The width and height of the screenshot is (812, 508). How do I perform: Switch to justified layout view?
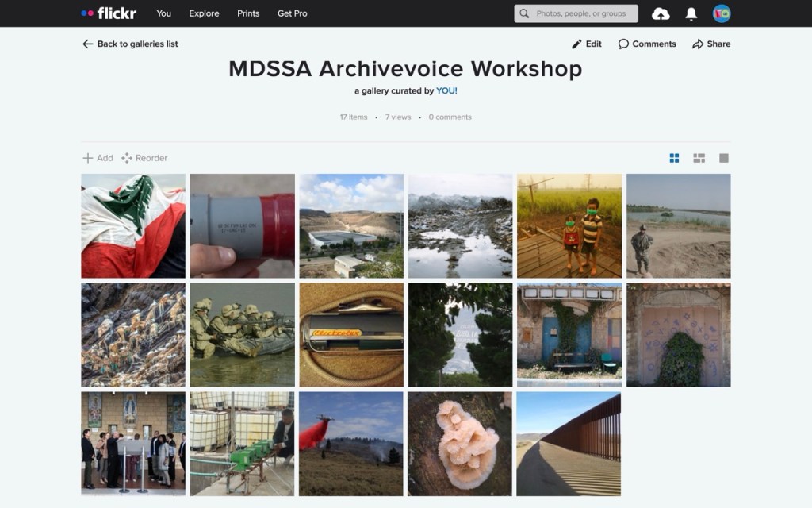(699, 158)
